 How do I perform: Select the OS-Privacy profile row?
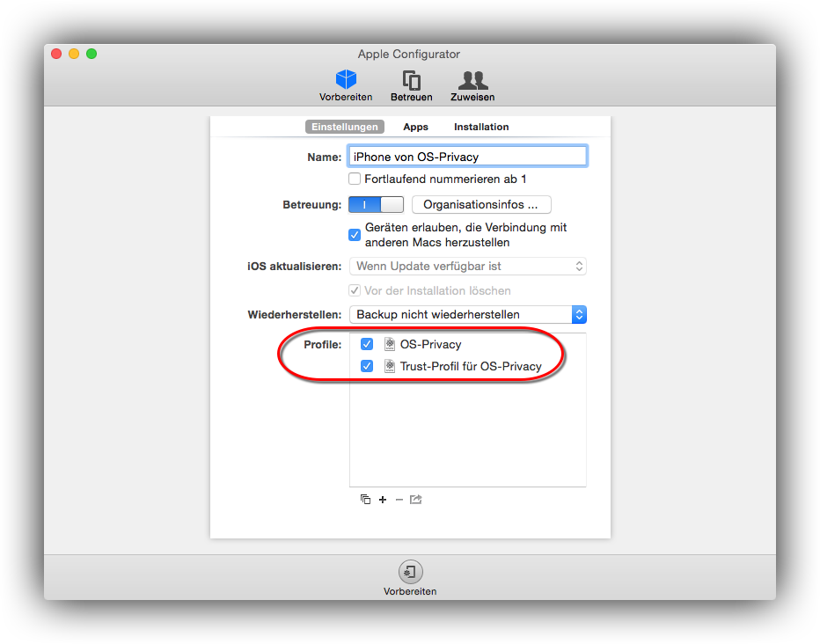[467, 344]
